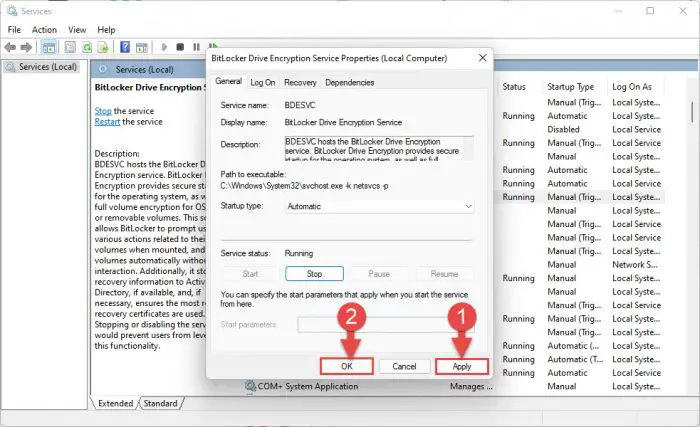700x427 pixels.
Task: Click the Services gear icon in the title bar
Action: pos(12,11)
